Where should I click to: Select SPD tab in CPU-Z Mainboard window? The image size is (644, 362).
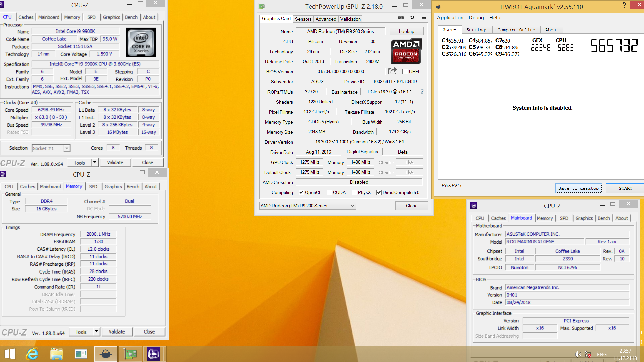[x=564, y=218]
